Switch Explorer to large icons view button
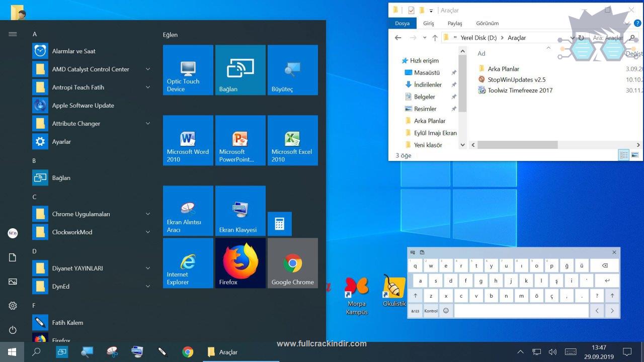This screenshot has width=644, height=362. coord(635,155)
